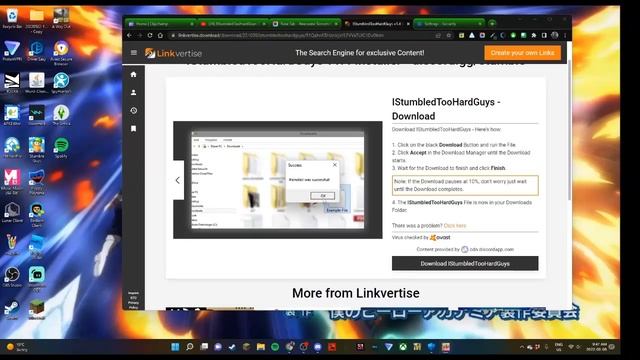The width and height of the screenshot is (640, 360).
Task: Open OBS Studio desktop shortcut
Action: [12, 277]
